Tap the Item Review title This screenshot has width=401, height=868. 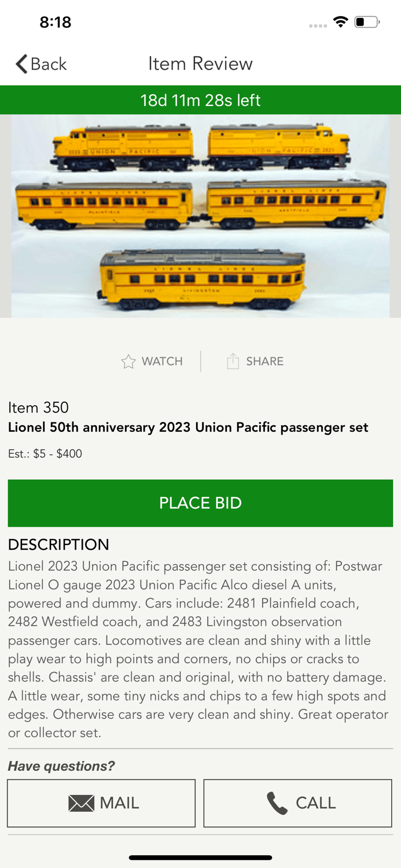(x=200, y=64)
